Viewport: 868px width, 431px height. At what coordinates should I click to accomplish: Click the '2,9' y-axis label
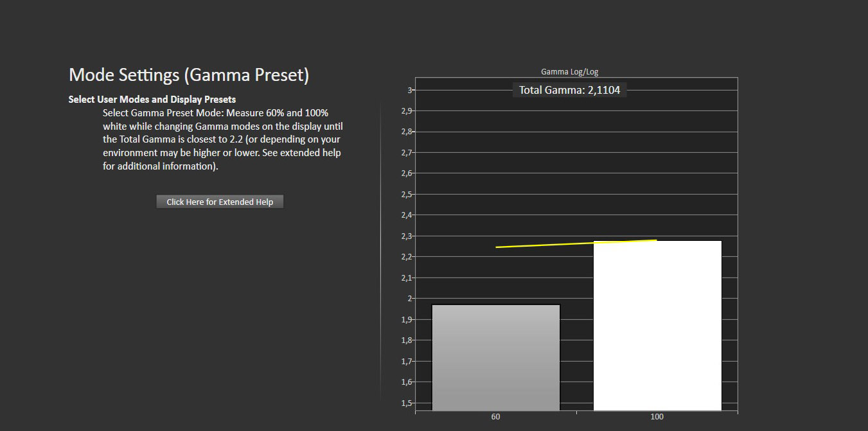406,111
